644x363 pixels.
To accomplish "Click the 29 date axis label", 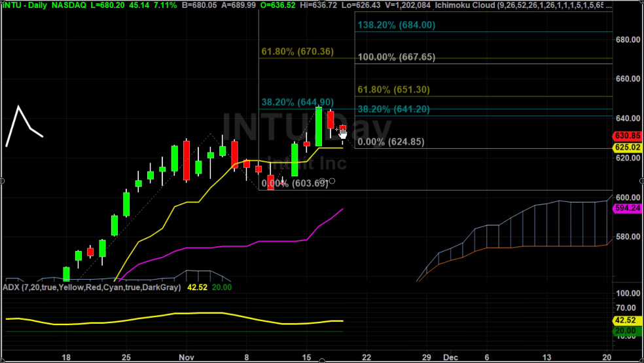I will (427, 357).
